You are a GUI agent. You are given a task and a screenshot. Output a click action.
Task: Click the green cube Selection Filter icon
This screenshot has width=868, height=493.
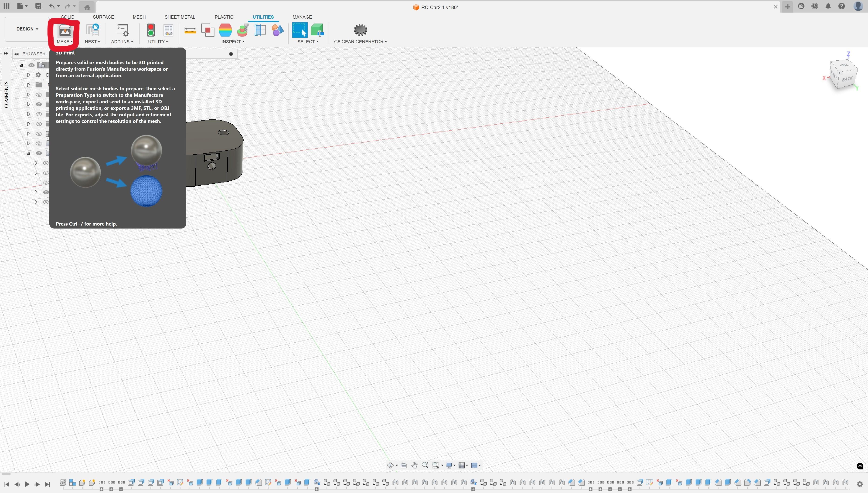click(x=317, y=30)
